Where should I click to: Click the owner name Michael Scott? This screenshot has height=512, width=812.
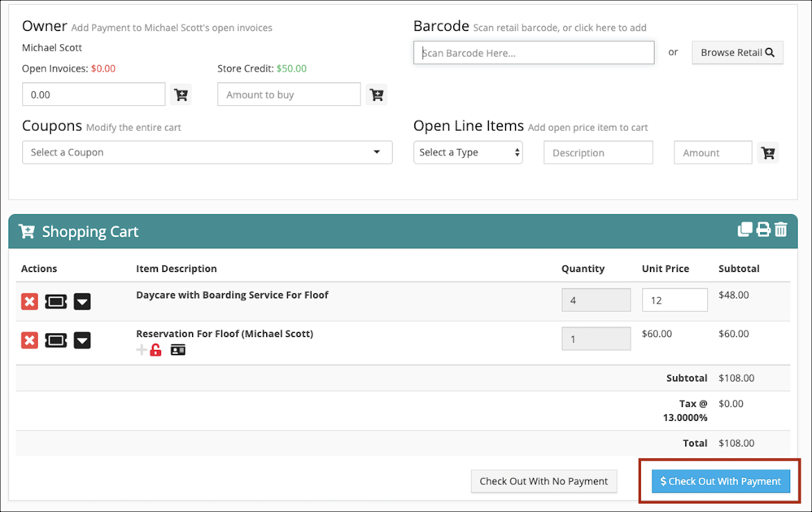point(52,48)
